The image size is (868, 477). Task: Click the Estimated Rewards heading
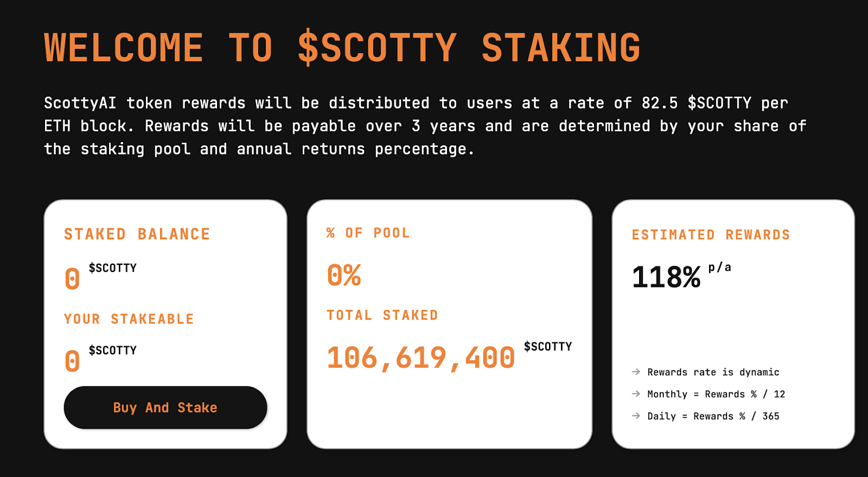[x=711, y=235]
